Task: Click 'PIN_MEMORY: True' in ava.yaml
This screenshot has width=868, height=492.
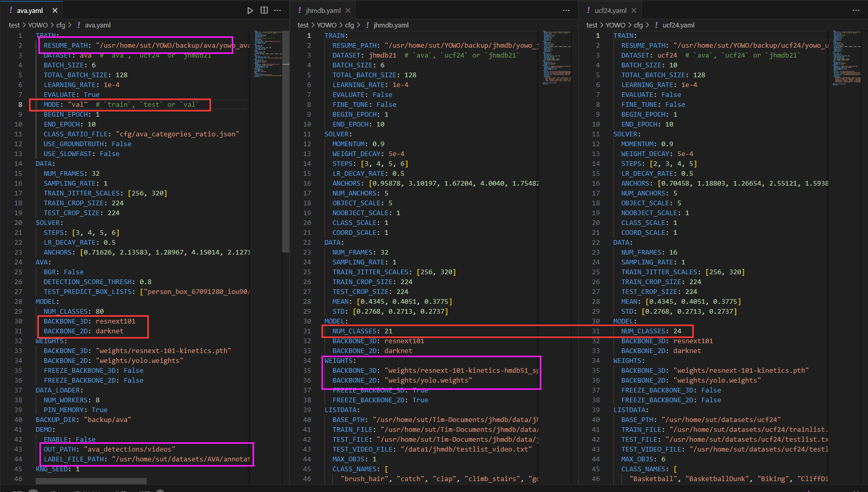Action: tap(76, 410)
